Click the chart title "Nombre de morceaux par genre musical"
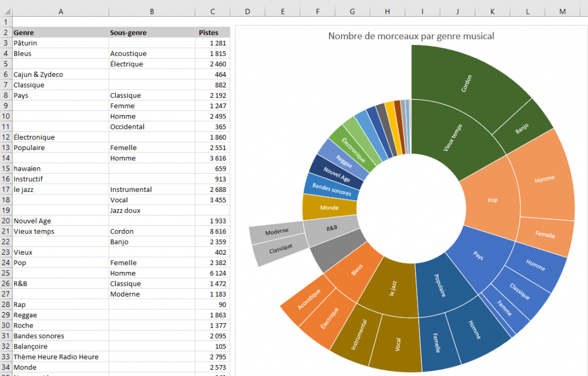588x376 pixels. 411,36
